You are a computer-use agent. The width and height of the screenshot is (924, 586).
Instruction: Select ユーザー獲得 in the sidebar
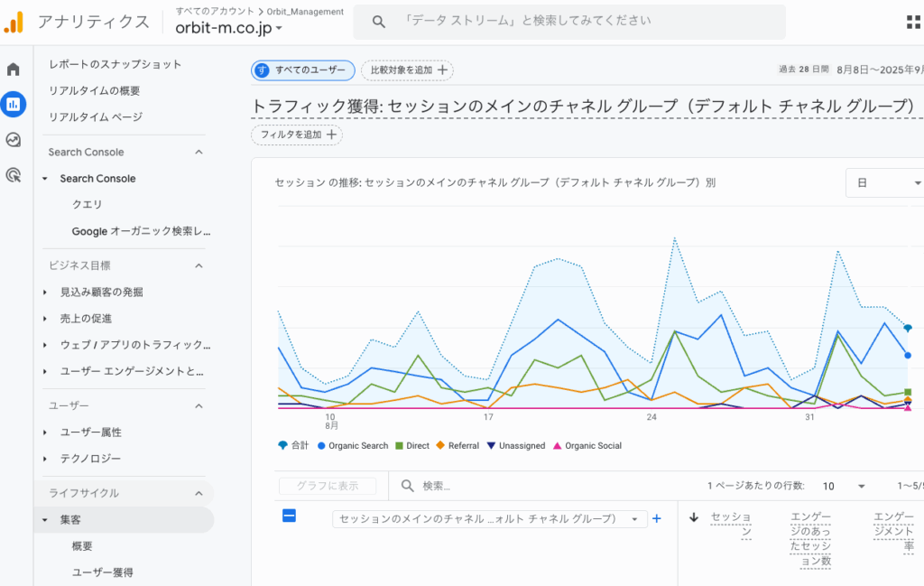click(102, 572)
